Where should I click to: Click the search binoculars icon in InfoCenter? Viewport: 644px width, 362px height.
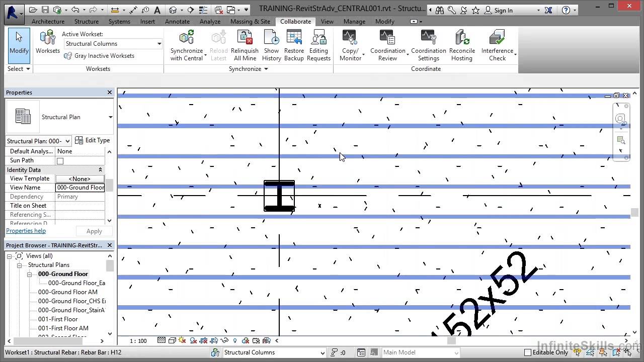click(x=440, y=10)
